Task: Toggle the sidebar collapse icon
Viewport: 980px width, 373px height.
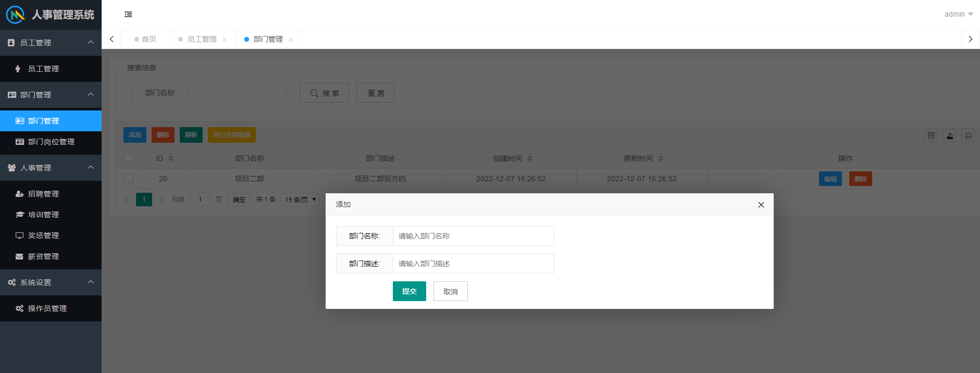Action: pos(128,15)
